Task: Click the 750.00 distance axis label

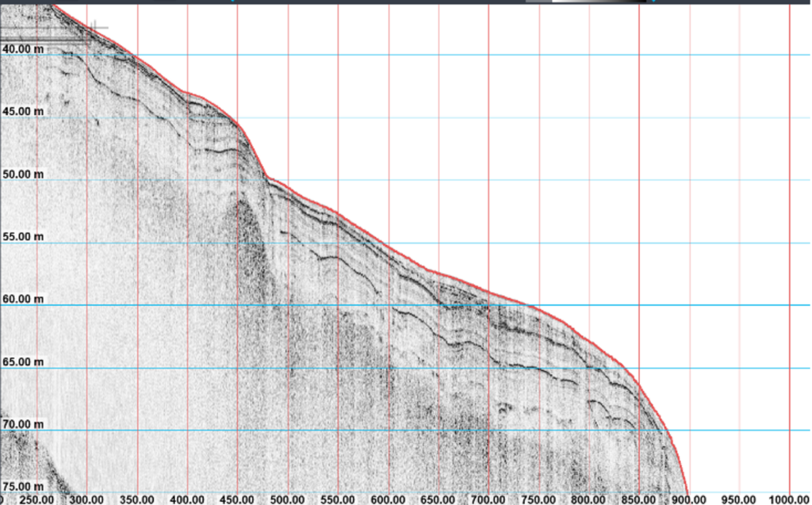Action: pyautogui.click(x=539, y=500)
